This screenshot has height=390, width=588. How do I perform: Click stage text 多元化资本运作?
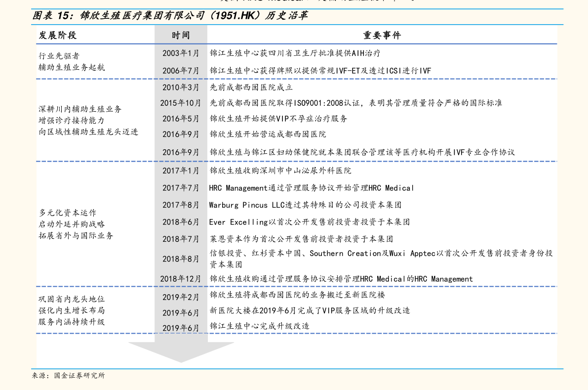(68, 213)
